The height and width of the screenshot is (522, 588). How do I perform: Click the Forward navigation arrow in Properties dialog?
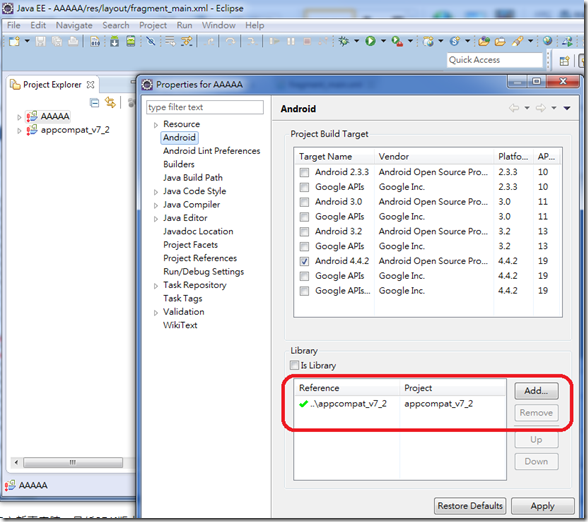pos(541,108)
